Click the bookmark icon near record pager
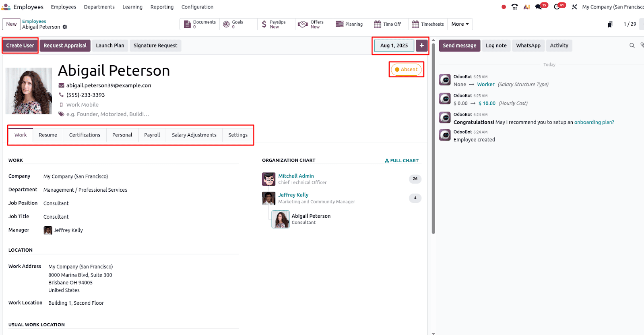Viewport: 644px width, 335px height. coord(610,25)
